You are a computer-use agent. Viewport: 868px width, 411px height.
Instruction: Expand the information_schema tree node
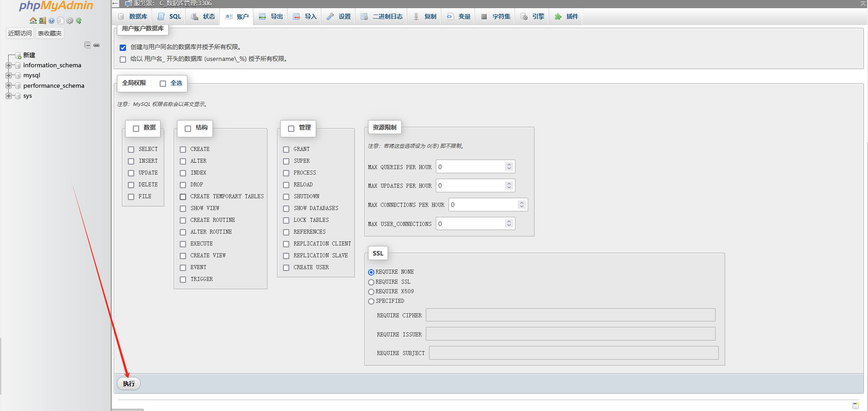[x=8, y=65]
